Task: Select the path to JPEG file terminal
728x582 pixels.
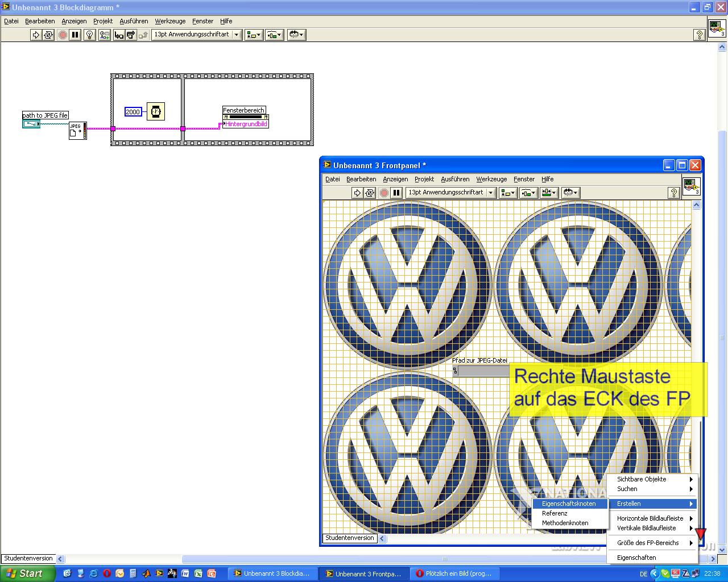Action: coord(31,123)
